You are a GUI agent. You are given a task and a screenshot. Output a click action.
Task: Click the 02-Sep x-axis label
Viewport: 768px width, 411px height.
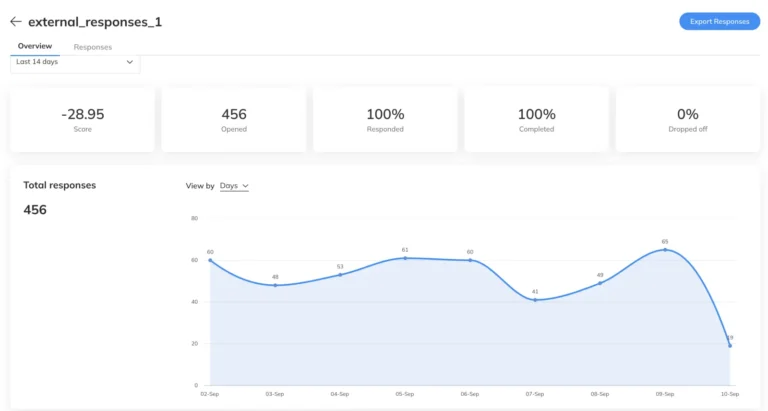click(x=210, y=394)
